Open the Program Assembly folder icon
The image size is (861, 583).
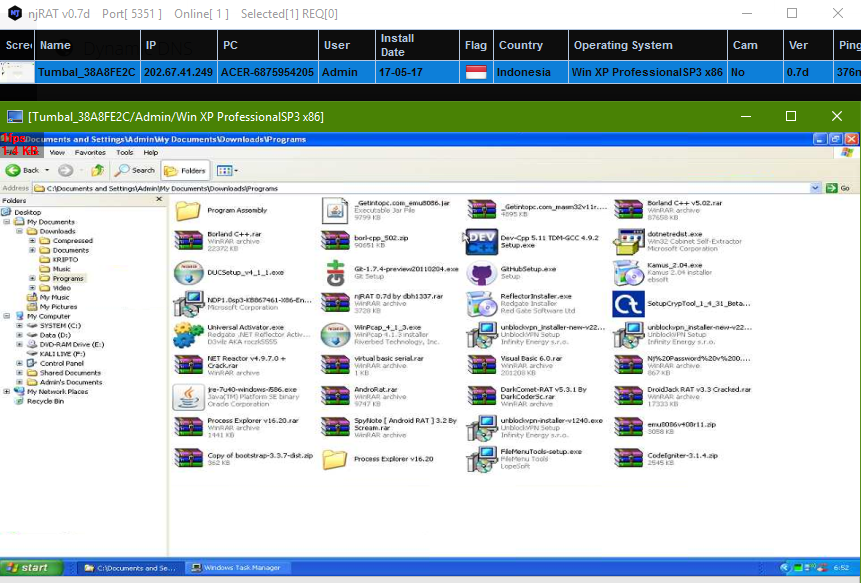pyautogui.click(x=188, y=211)
